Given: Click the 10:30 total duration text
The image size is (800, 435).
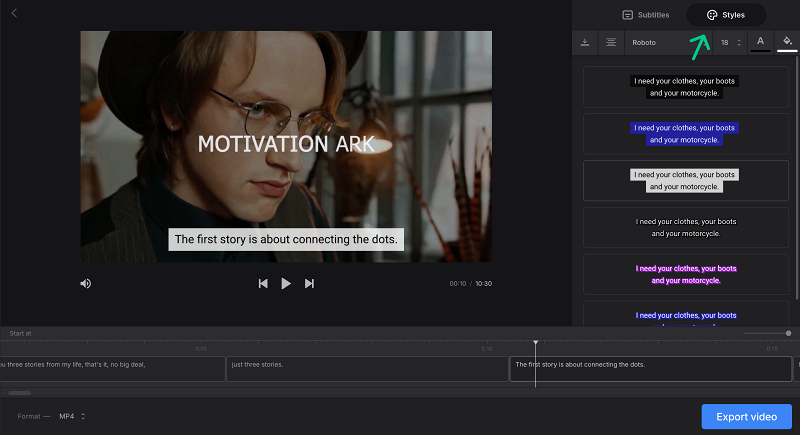Looking at the screenshot, I should tap(484, 284).
